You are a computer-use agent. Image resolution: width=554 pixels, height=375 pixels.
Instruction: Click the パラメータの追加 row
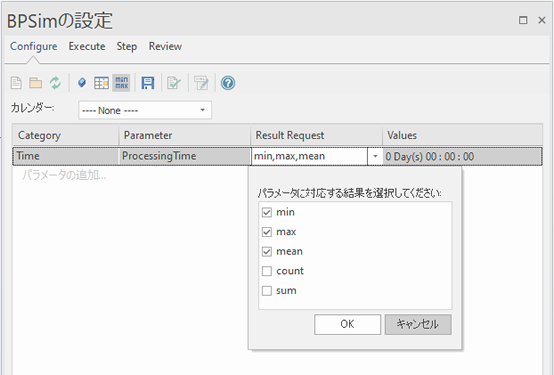click(64, 175)
